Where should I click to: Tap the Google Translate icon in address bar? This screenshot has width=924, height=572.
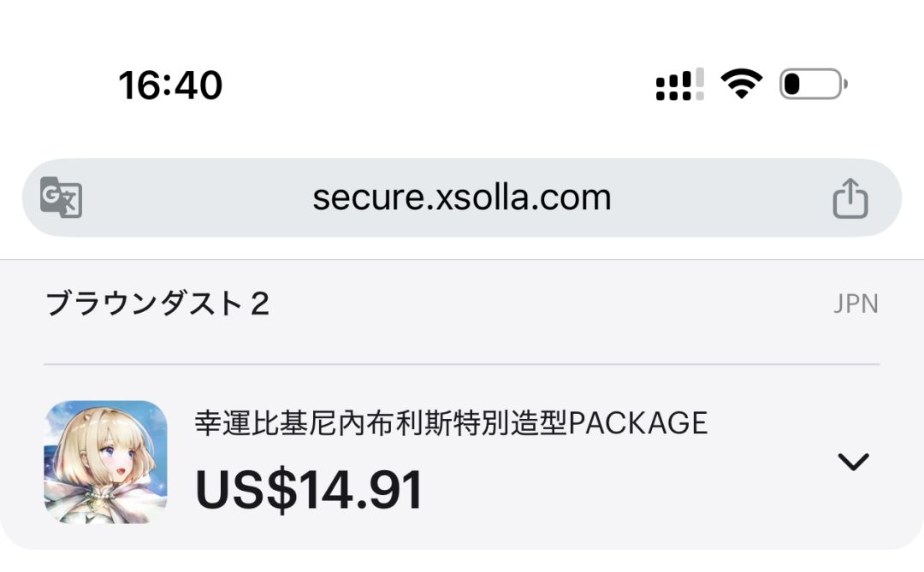61,198
